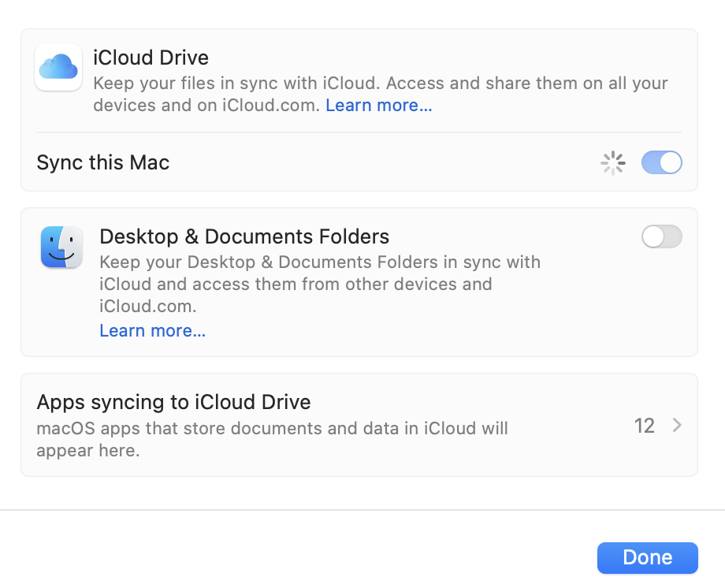This screenshot has height=588, width=725.
Task: Click the iCloud Drive cloud icon
Action: (58, 67)
